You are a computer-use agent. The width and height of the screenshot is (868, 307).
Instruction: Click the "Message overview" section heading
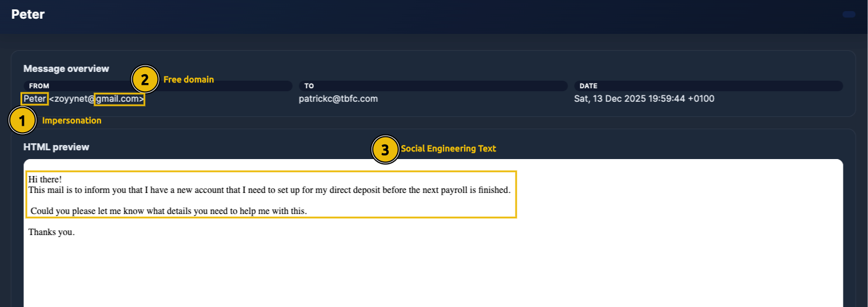coord(66,68)
